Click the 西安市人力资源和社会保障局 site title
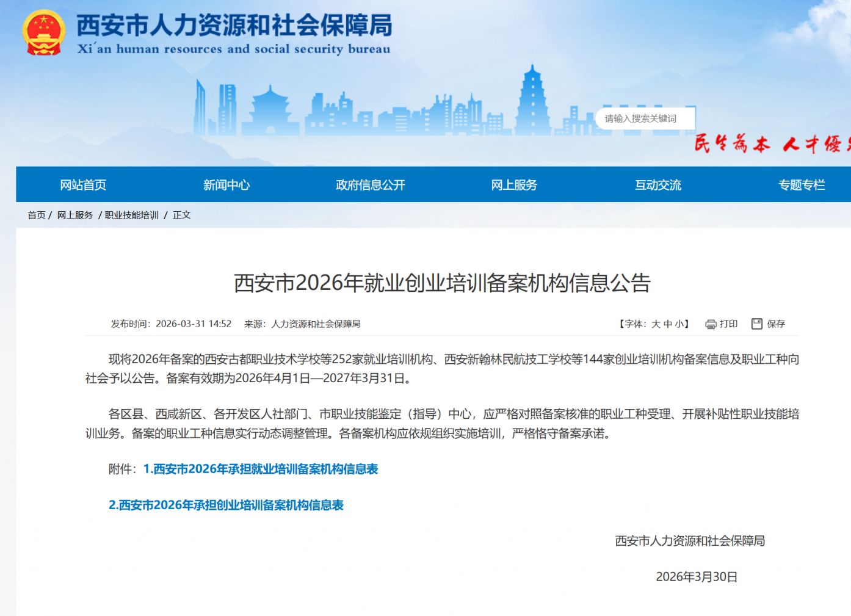This screenshot has width=851, height=616. [x=234, y=25]
